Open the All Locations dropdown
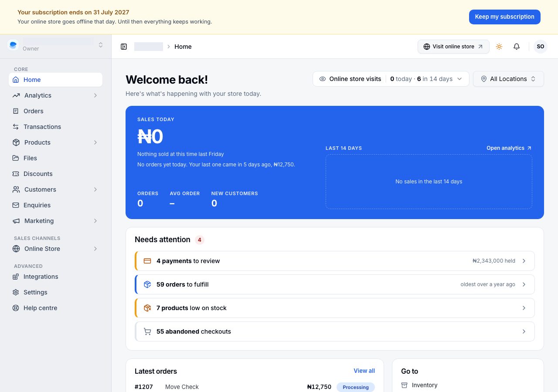 pyautogui.click(x=508, y=79)
